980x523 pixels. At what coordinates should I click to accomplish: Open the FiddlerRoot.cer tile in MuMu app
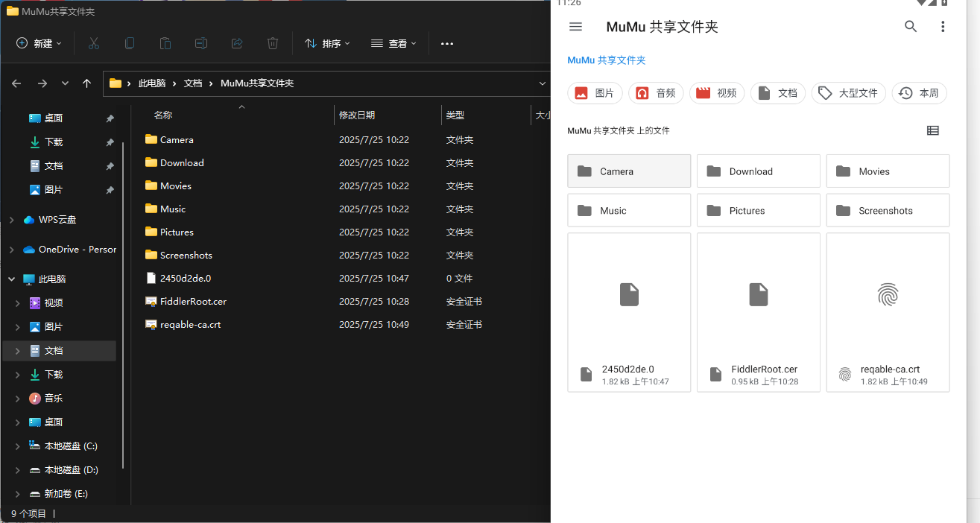(759, 312)
